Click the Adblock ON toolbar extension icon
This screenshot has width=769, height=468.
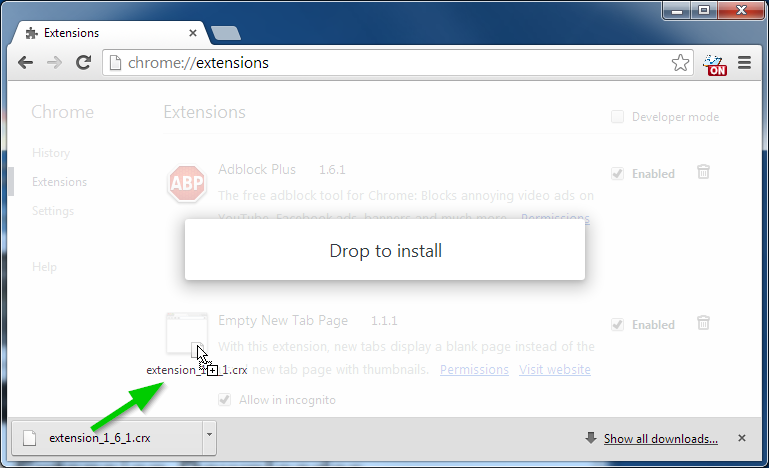715,64
